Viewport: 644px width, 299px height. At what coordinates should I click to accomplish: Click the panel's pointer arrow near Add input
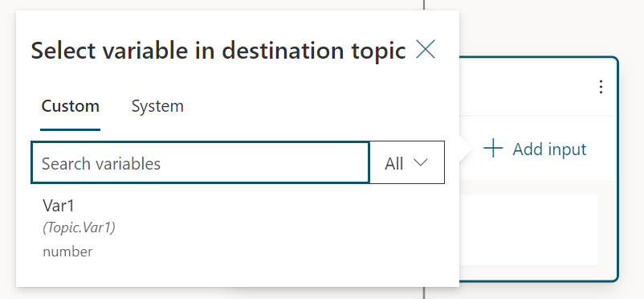tap(464, 149)
